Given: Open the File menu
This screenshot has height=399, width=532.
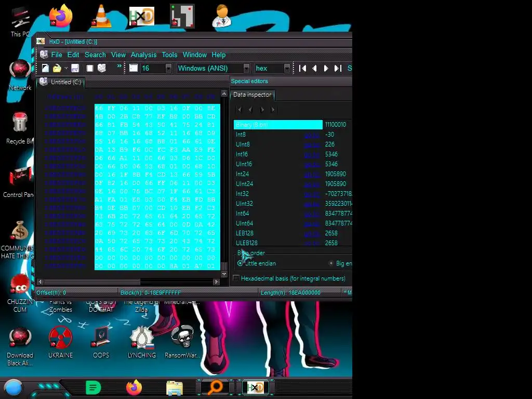Looking at the screenshot, I should [56, 55].
